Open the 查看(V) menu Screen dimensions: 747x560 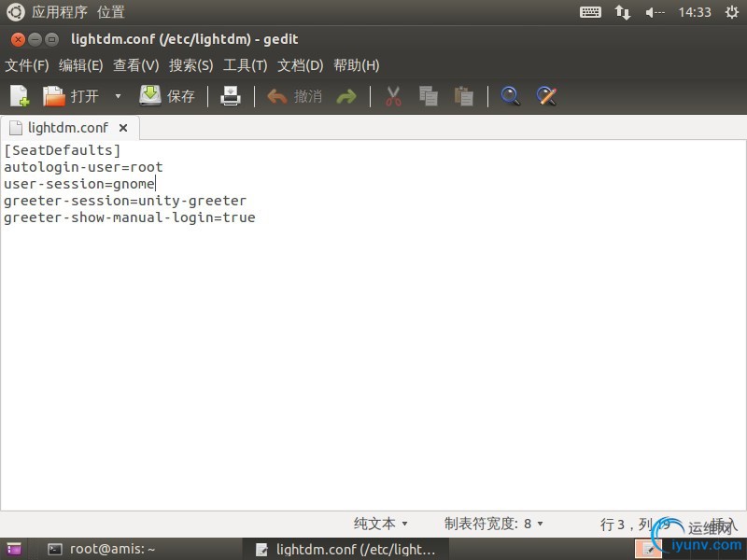(x=135, y=65)
